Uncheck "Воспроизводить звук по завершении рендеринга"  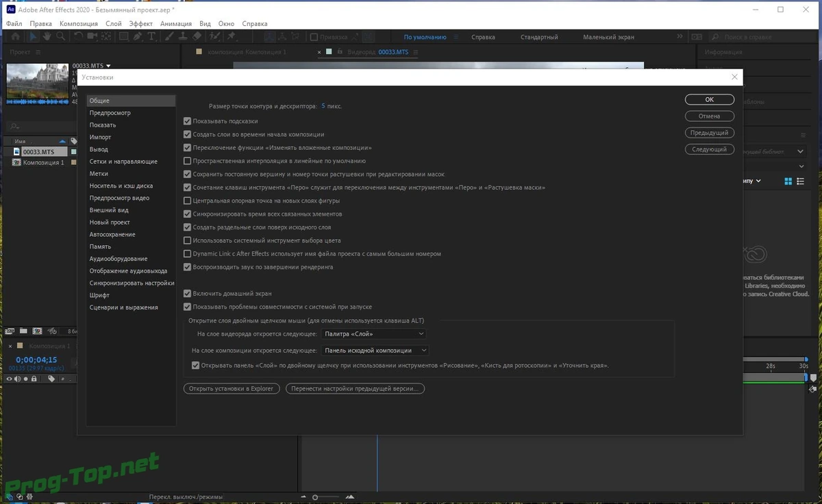(x=188, y=267)
